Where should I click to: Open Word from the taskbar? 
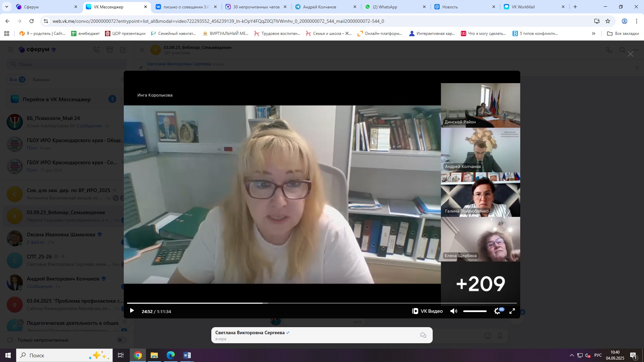pyautogui.click(x=187, y=355)
